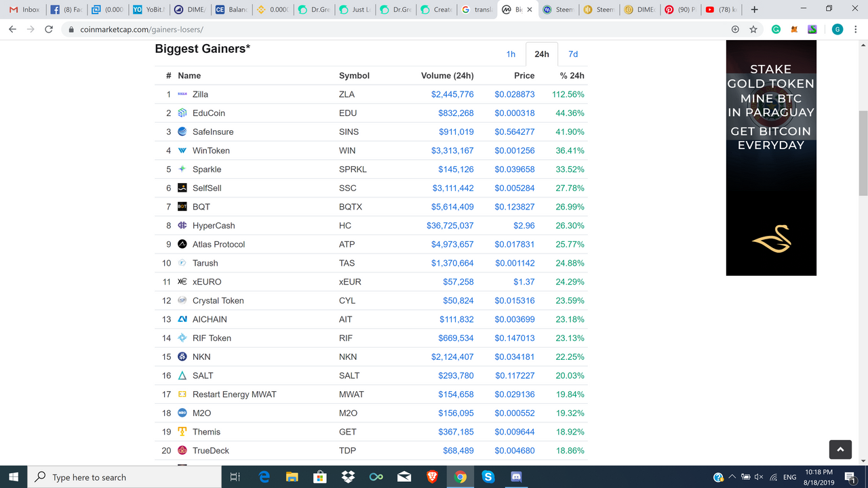The image size is (868, 488).
Task: Open the Zilla coin link
Action: [x=200, y=94]
